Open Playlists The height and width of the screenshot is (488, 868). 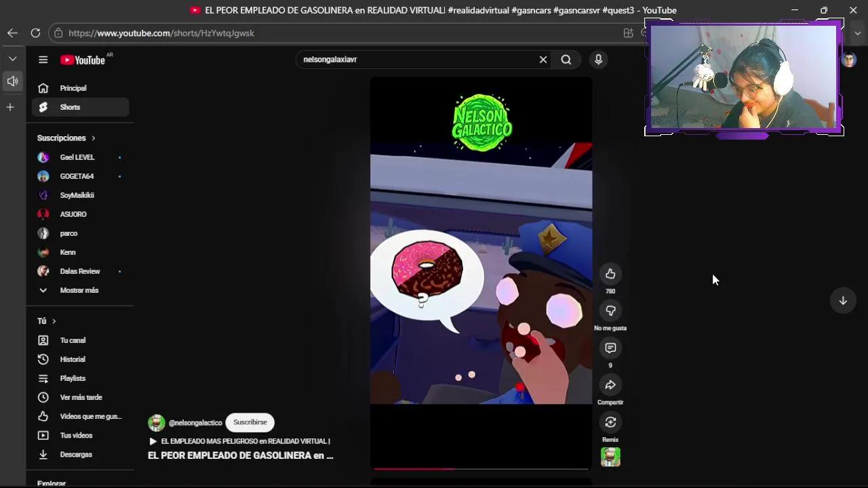[80, 378]
